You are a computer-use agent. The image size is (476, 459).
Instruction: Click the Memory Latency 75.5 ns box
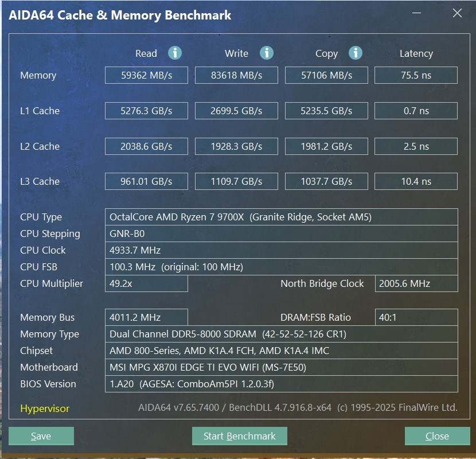416,75
